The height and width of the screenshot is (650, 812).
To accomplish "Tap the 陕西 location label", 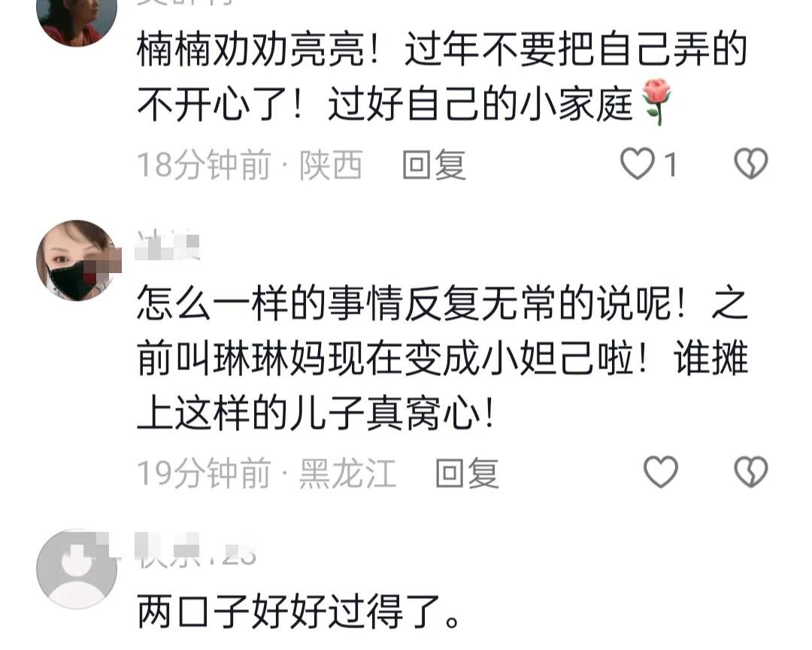I will [x=330, y=165].
